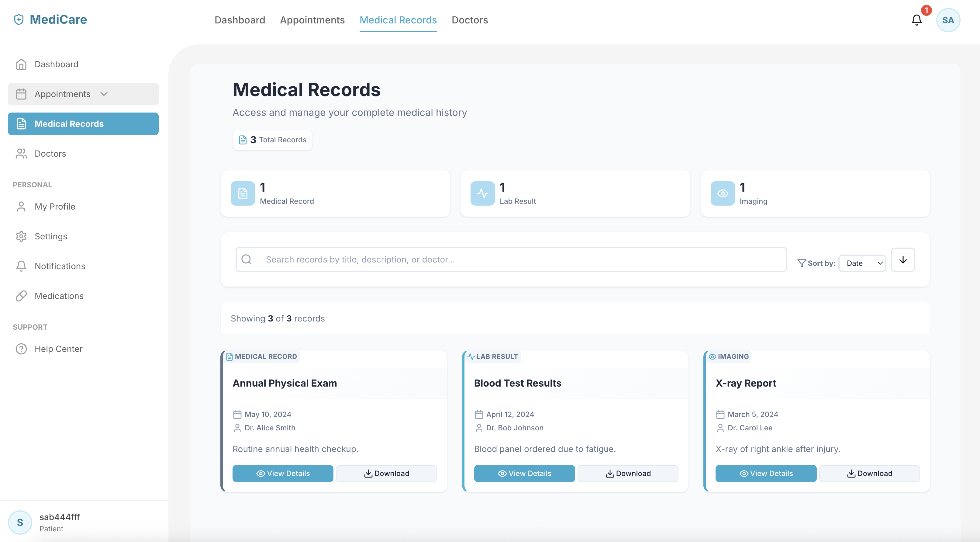Screen dimensions: 980x542
Task: Toggle sort direction arrow button
Action: 903,260
